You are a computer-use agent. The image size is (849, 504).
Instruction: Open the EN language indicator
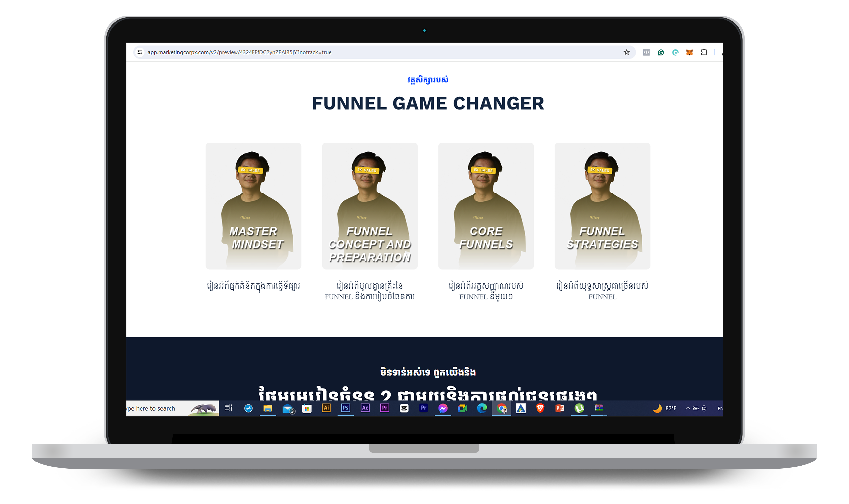720,409
